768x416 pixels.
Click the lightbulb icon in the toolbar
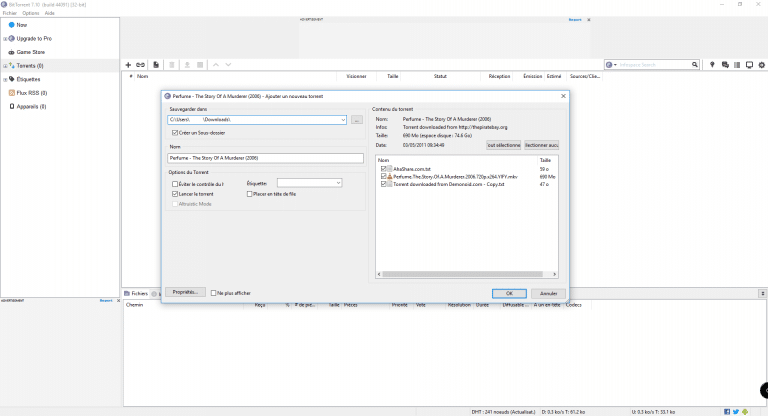pos(712,65)
